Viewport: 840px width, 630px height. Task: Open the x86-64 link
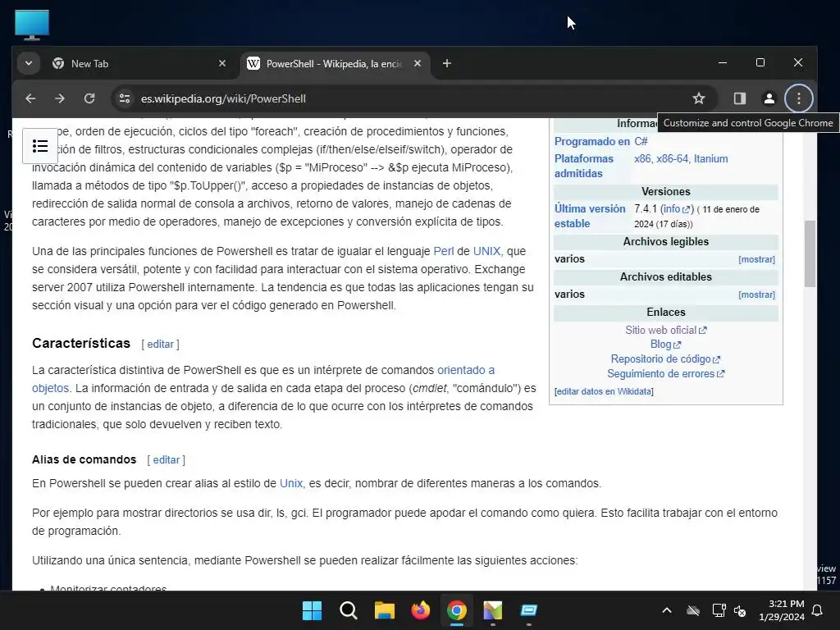(672, 158)
